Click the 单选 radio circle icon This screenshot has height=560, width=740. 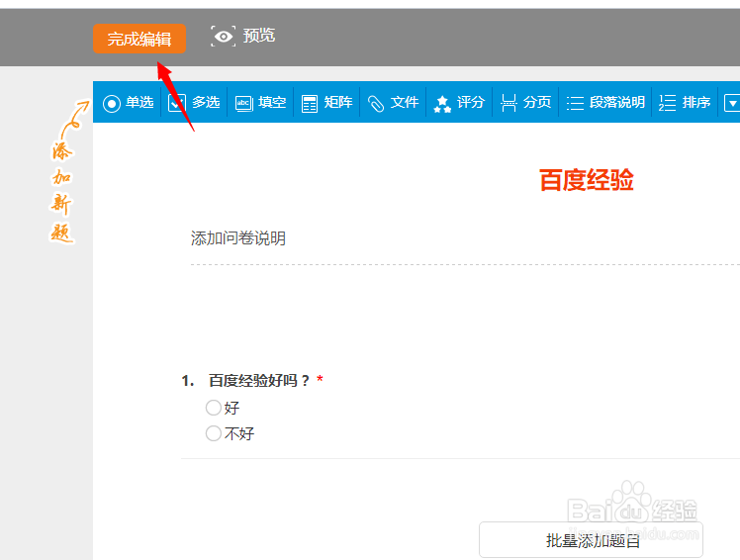point(112,104)
